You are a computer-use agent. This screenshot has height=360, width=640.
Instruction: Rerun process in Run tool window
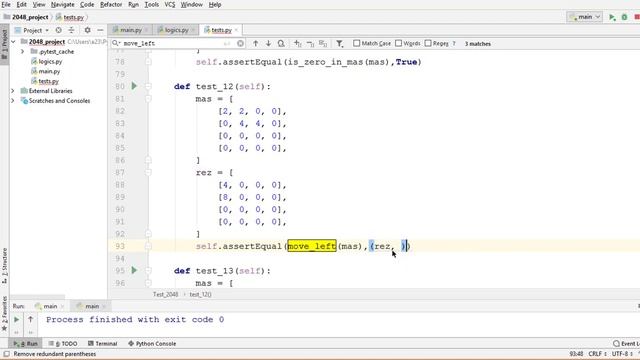click(x=16, y=320)
